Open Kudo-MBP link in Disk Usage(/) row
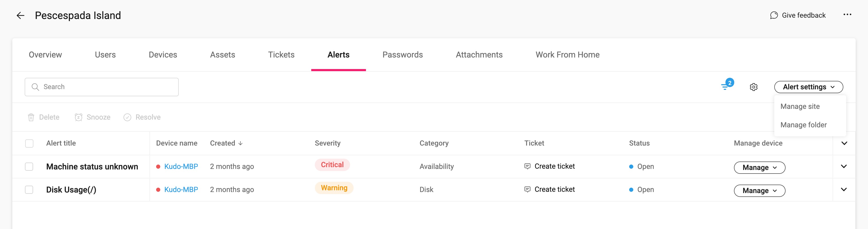This screenshot has height=229, width=868. pos(181,190)
